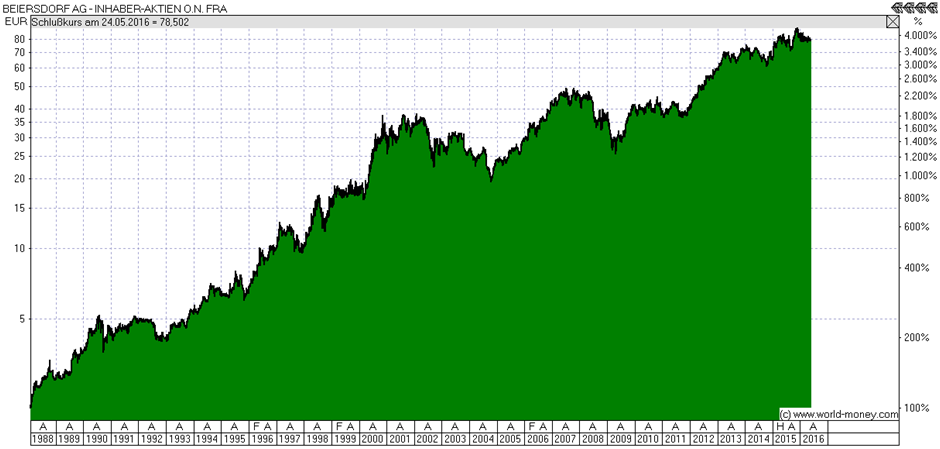Close the Schlußkurs info bar with the X box

pyautogui.click(x=893, y=22)
